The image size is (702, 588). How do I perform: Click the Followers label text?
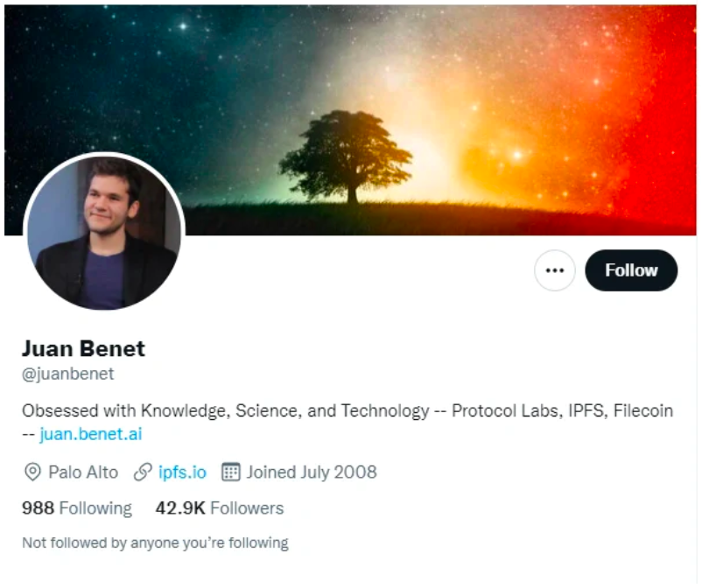point(247,508)
